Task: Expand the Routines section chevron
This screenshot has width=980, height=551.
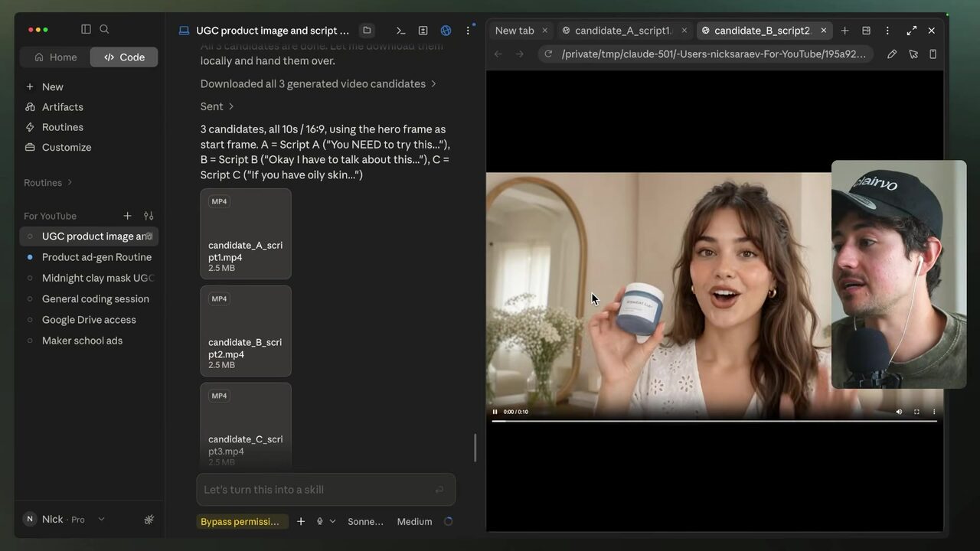Action: click(x=70, y=182)
